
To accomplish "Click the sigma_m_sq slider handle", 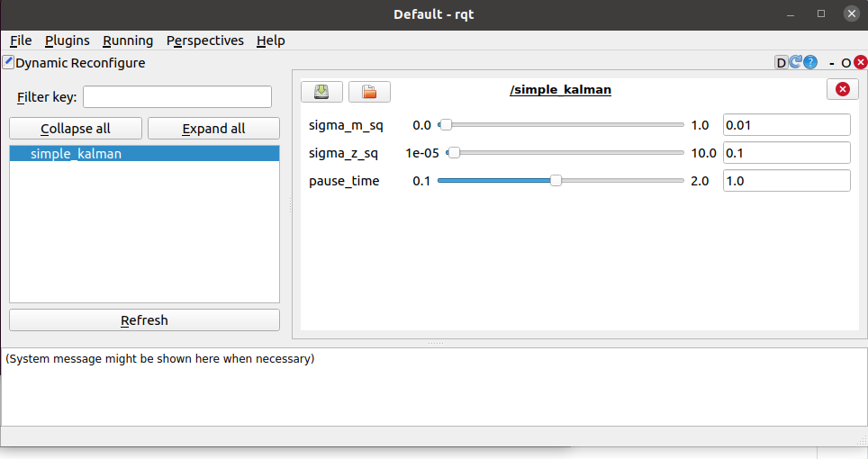I will pos(446,125).
